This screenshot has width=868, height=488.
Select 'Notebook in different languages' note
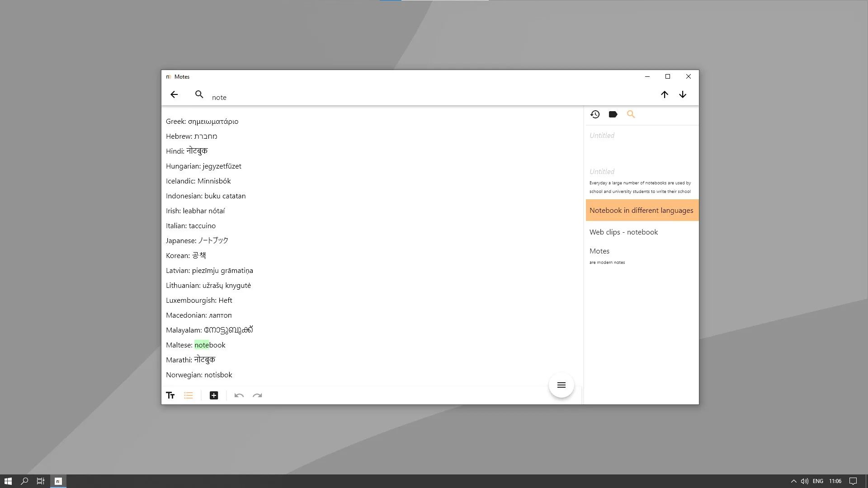[642, 210]
